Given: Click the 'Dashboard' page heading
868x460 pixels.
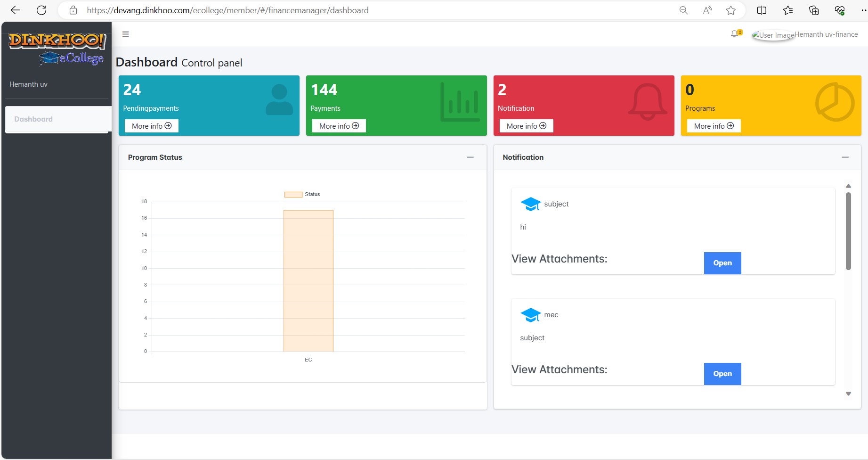Looking at the screenshot, I should click(146, 62).
